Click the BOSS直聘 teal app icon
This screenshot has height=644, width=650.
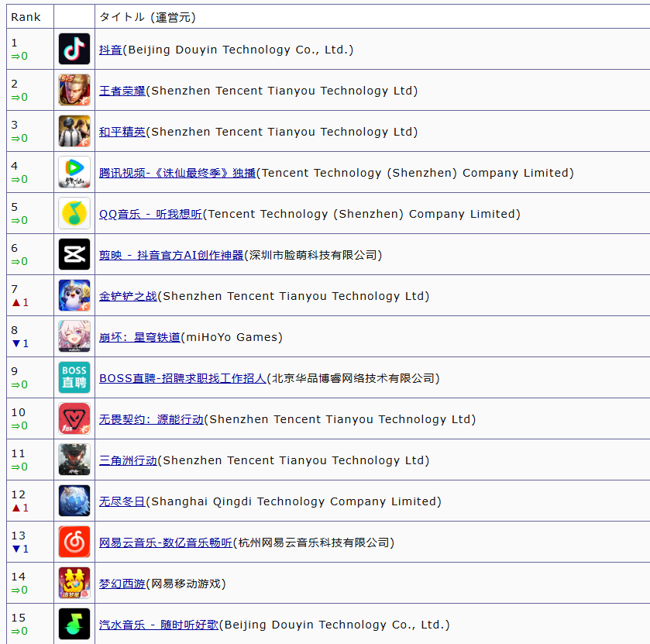74,377
